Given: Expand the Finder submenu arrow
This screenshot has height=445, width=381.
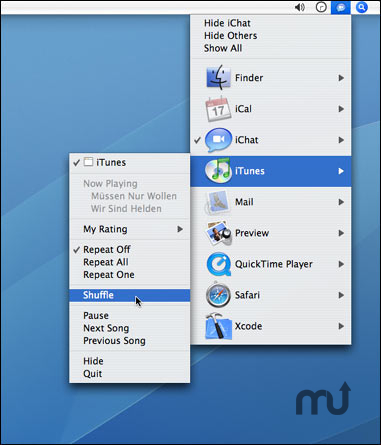Looking at the screenshot, I should click(341, 78).
